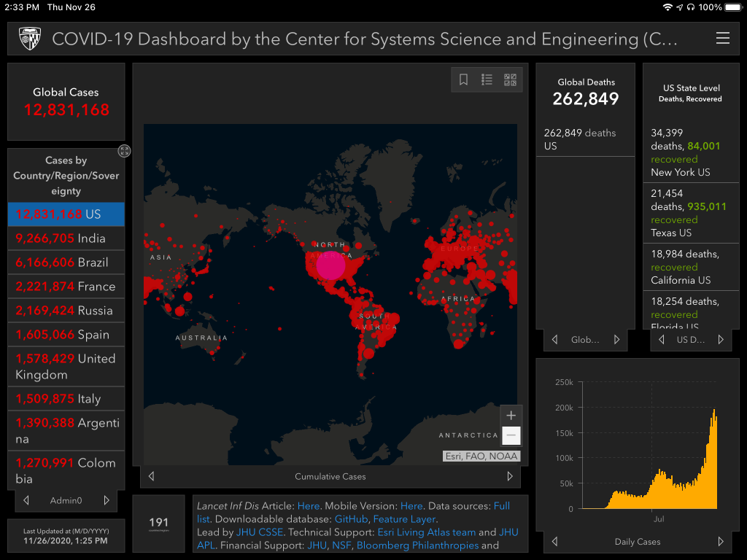The width and height of the screenshot is (747, 560).
Task: Click the large pink US circle on map
Action: point(330,265)
